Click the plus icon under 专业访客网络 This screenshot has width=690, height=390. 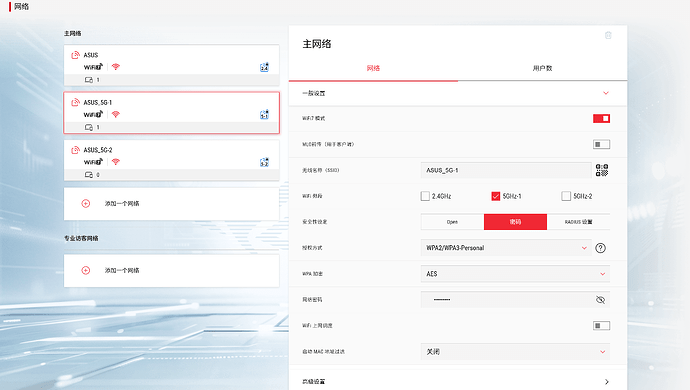[86, 270]
